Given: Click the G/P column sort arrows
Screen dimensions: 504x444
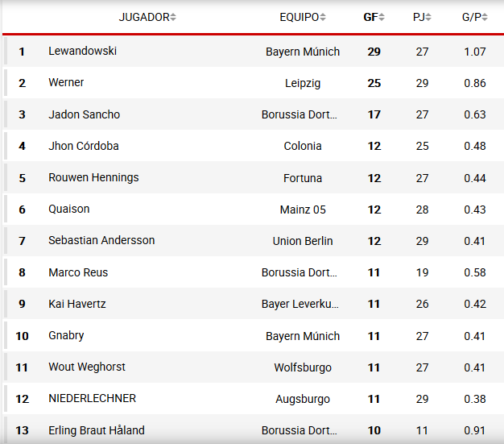Looking at the screenshot, I should [485, 17].
